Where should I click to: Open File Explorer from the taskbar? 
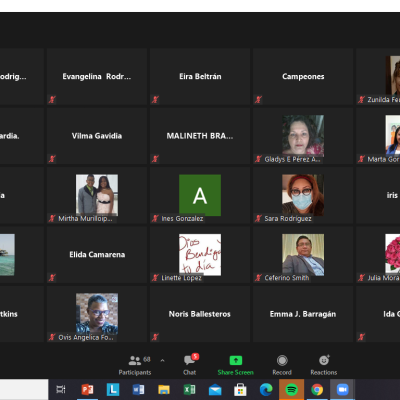click(x=164, y=389)
